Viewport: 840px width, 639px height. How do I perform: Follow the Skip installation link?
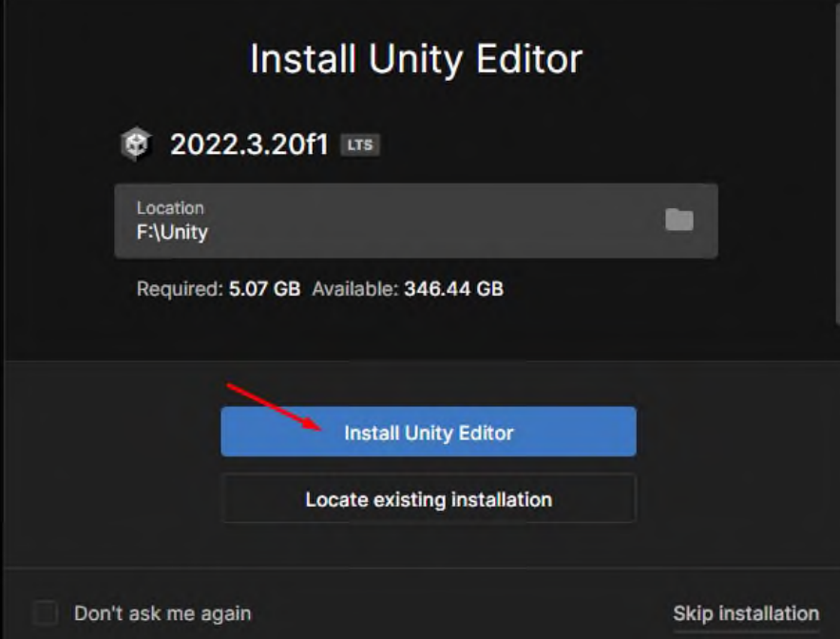coord(746,613)
